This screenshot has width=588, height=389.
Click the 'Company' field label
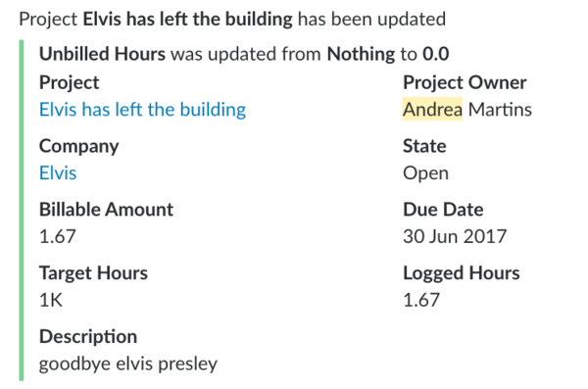(79, 146)
